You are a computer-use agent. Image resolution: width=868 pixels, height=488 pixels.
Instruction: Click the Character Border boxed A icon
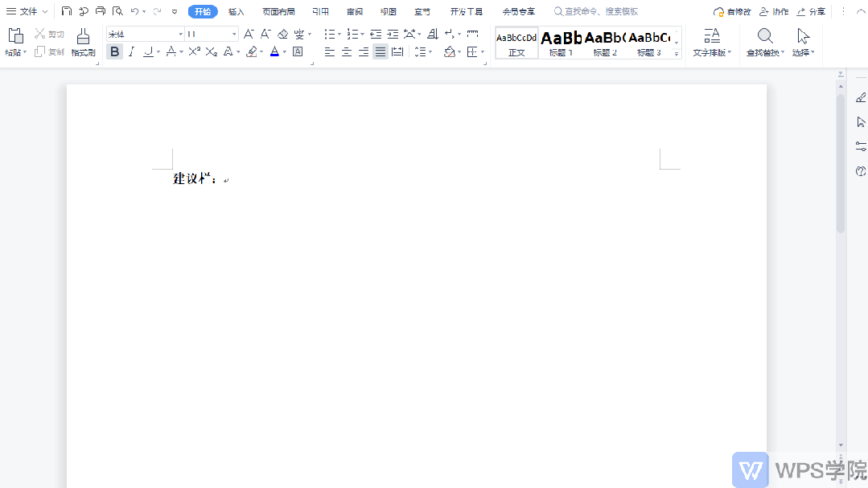tap(298, 51)
